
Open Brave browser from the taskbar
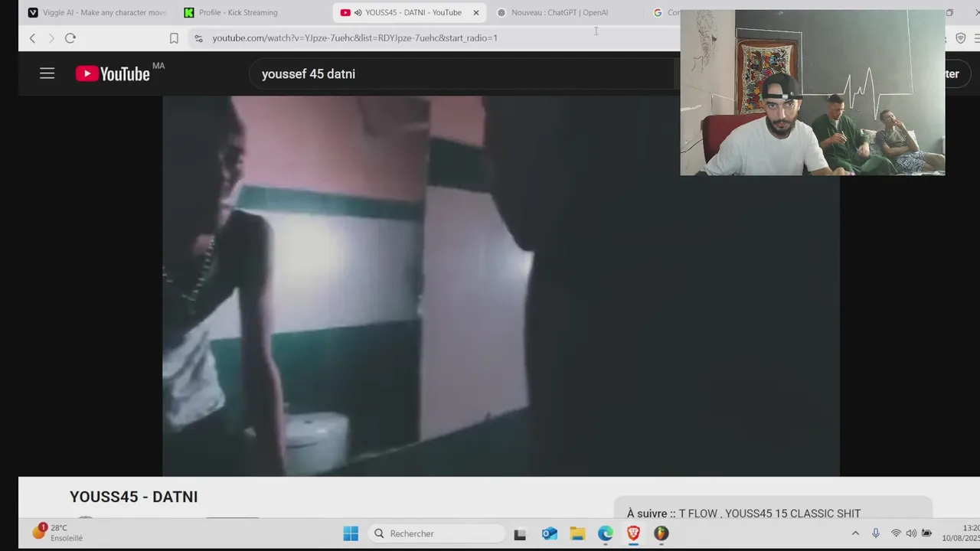click(x=633, y=533)
